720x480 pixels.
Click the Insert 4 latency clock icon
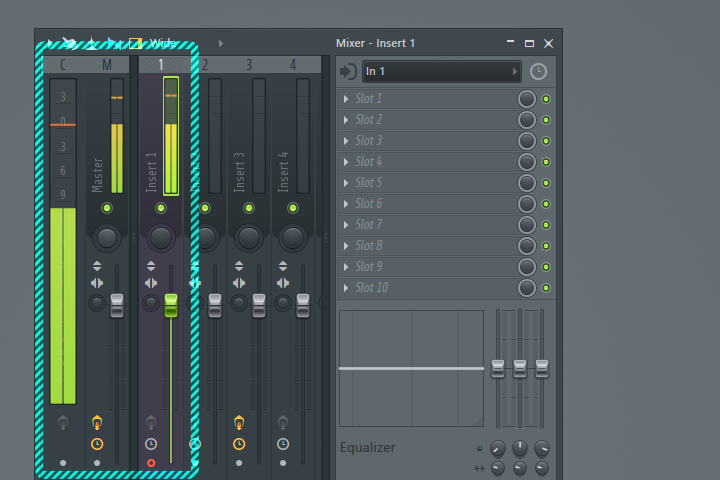(x=283, y=444)
